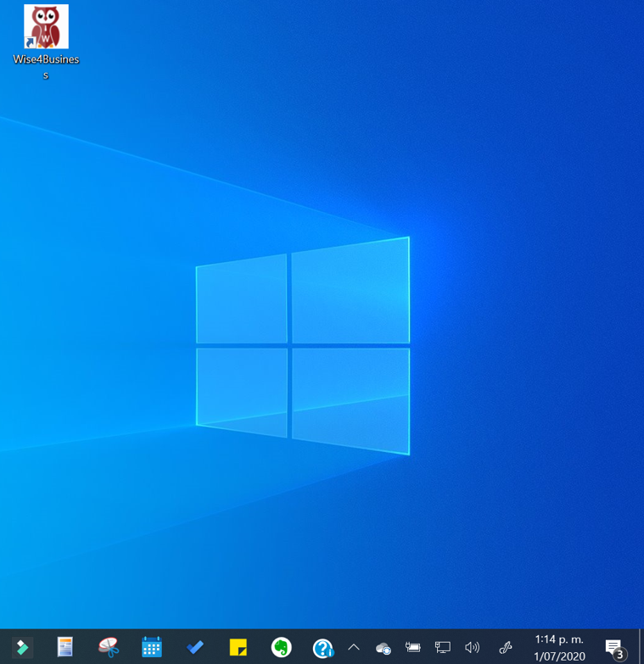Image resolution: width=644 pixels, height=664 pixels.
Task: Open the network connection tray icon
Action: tap(443, 647)
